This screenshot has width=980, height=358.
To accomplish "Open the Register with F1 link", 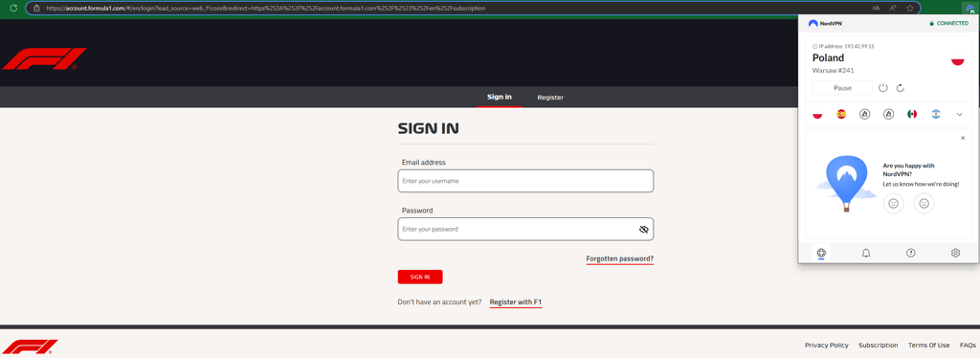I will pos(516,302).
